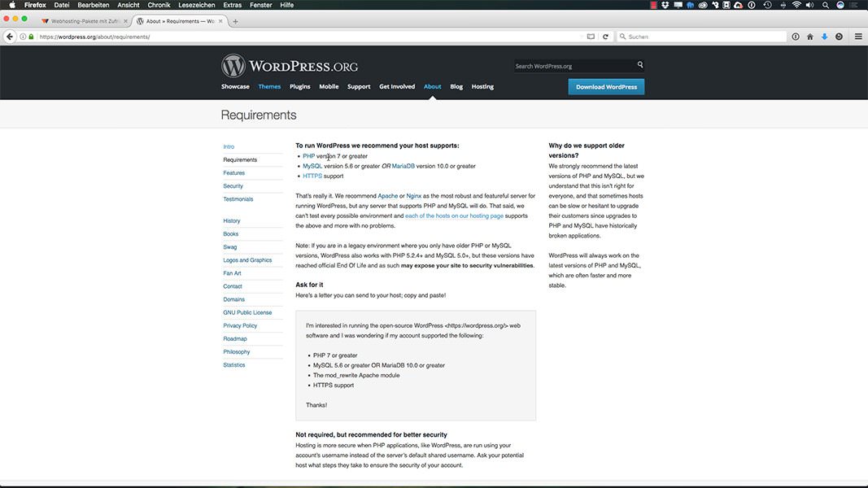Open the Features sidebar link

click(233, 173)
